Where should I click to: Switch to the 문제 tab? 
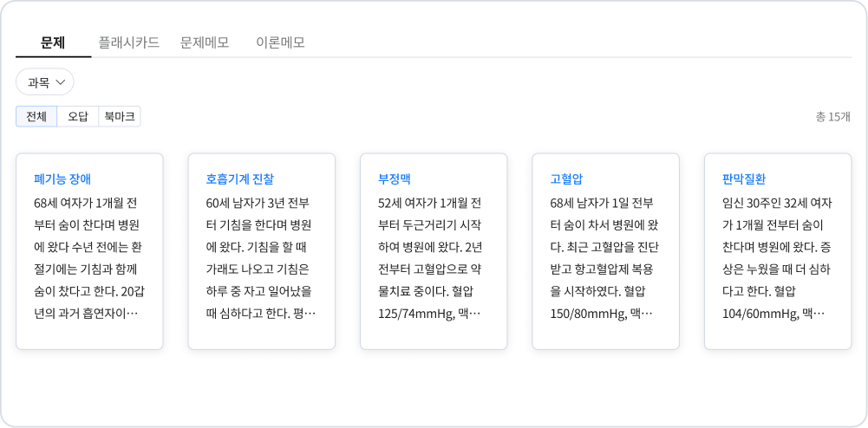tap(53, 42)
